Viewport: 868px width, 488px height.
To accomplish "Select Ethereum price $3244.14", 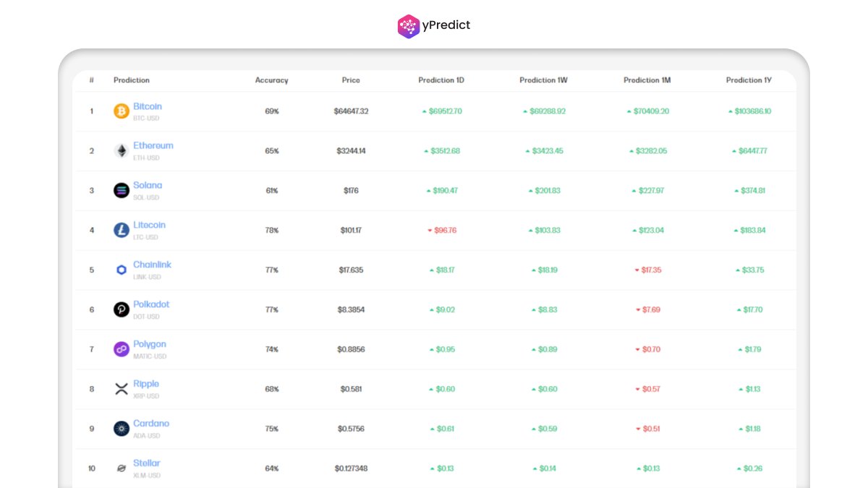I will click(351, 151).
